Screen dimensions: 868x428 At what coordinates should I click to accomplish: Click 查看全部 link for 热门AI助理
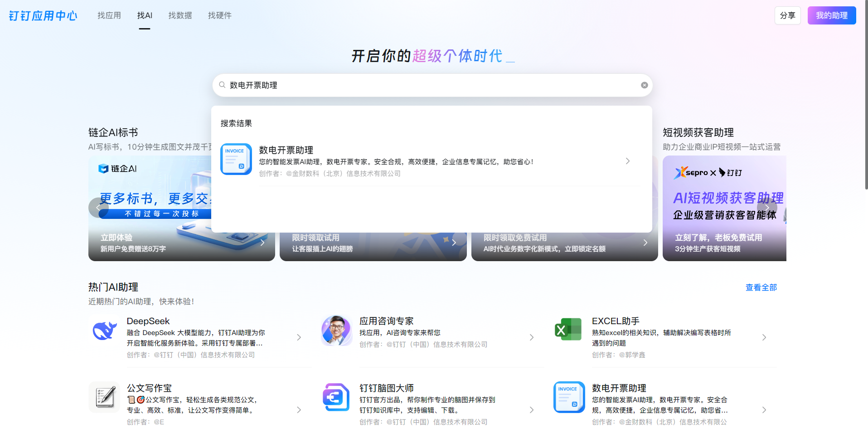coord(761,287)
